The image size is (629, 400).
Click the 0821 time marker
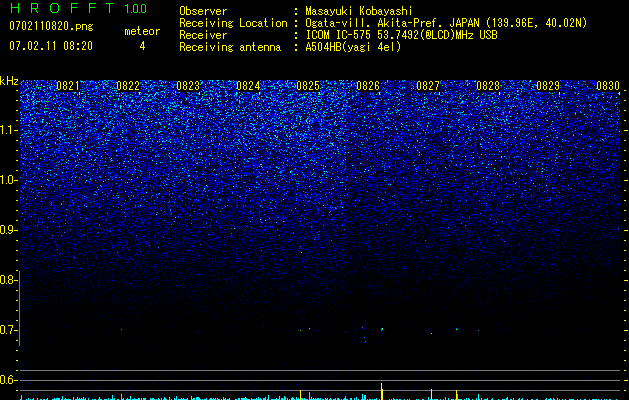pos(68,86)
